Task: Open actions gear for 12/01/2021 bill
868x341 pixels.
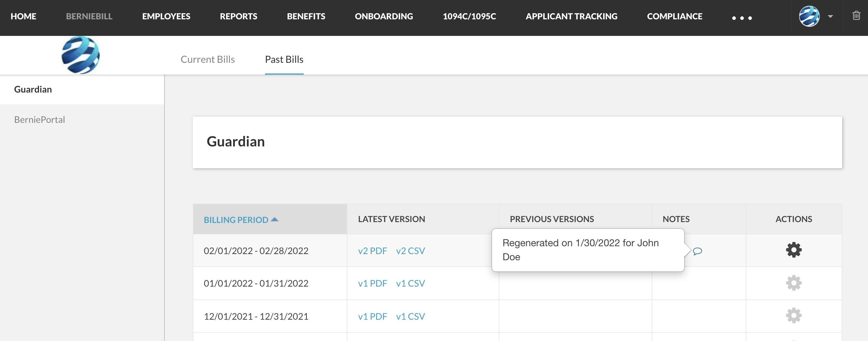Action: click(x=793, y=316)
